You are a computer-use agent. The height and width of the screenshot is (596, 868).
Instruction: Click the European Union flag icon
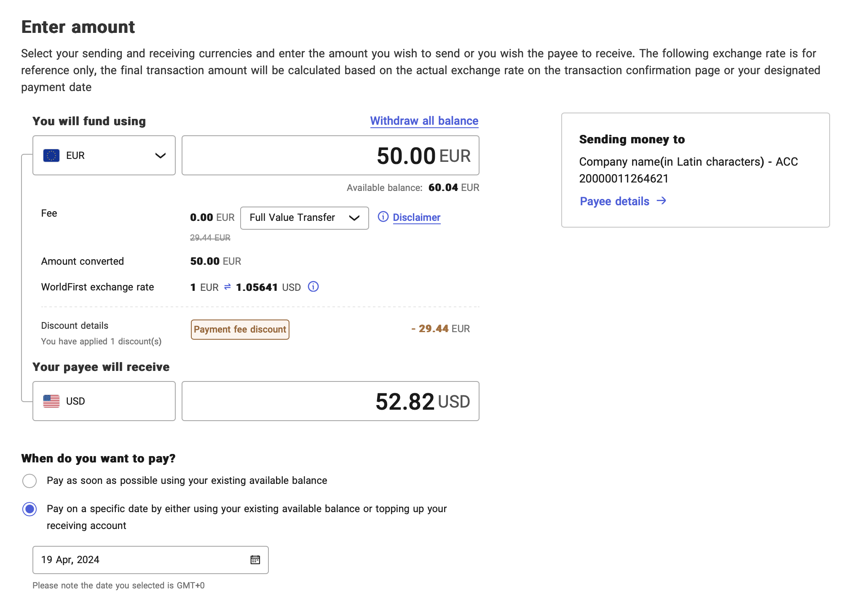pyautogui.click(x=51, y=156)
